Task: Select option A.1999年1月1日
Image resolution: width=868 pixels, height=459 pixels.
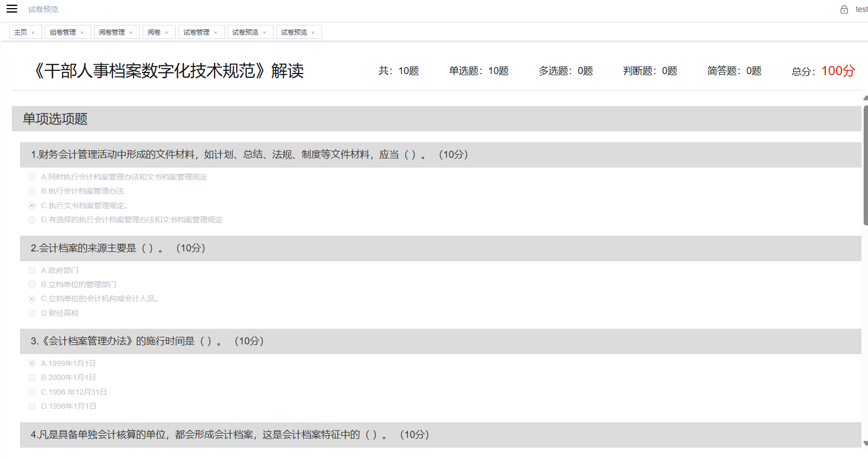Action: tap(32, 363)
